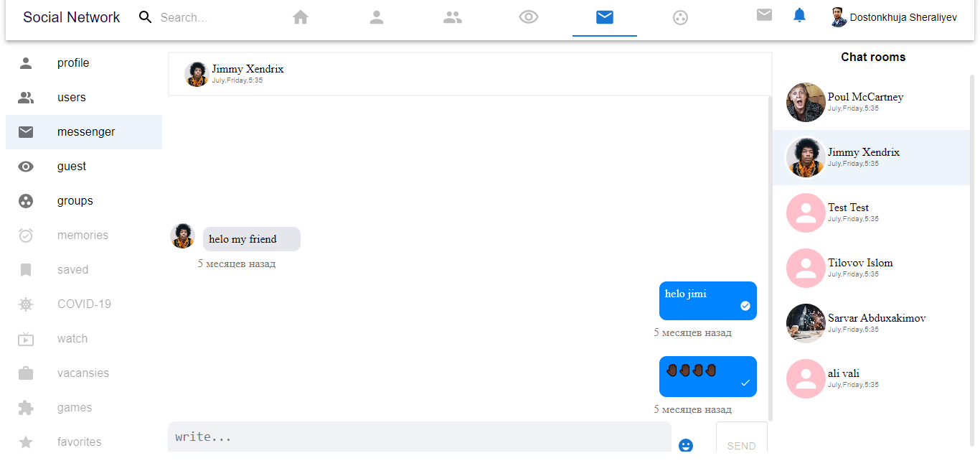Click the avatar beside "helo my friend"
The image size is (980, 471).
click(182, 235)
